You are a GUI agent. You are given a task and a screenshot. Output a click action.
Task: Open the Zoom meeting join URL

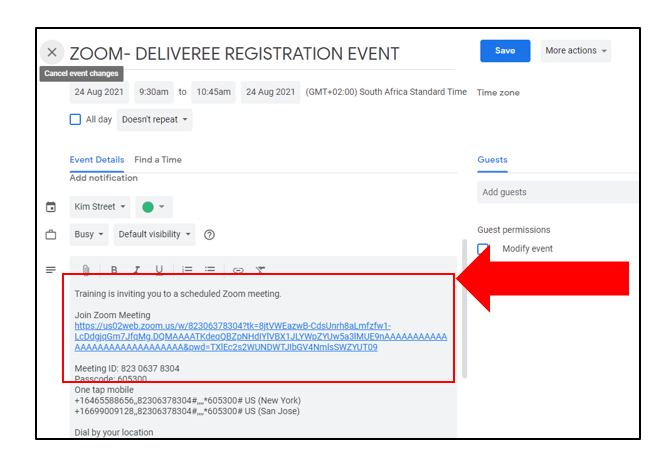261,336
